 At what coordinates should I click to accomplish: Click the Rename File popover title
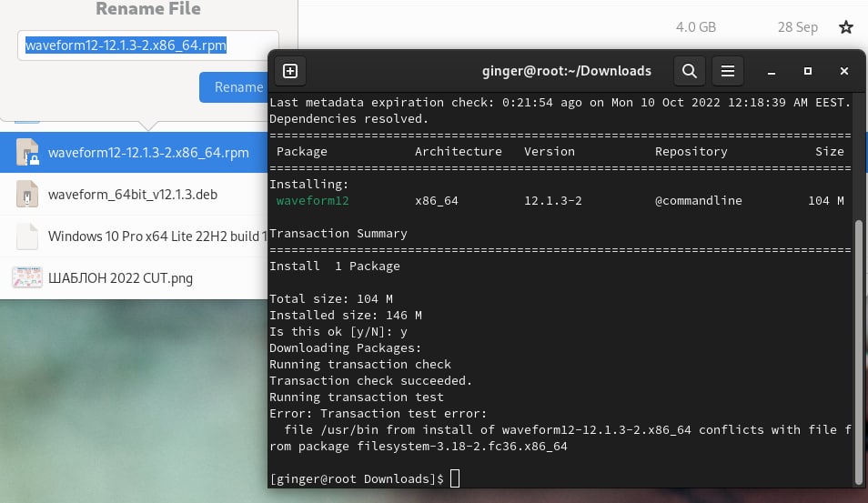(147, 8)
